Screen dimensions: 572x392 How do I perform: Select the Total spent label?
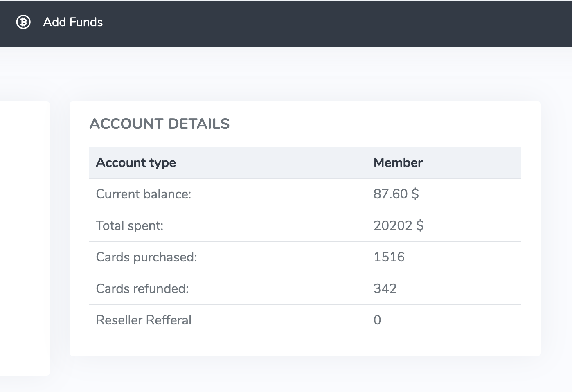pyautogui.click(x=129, y=226)
